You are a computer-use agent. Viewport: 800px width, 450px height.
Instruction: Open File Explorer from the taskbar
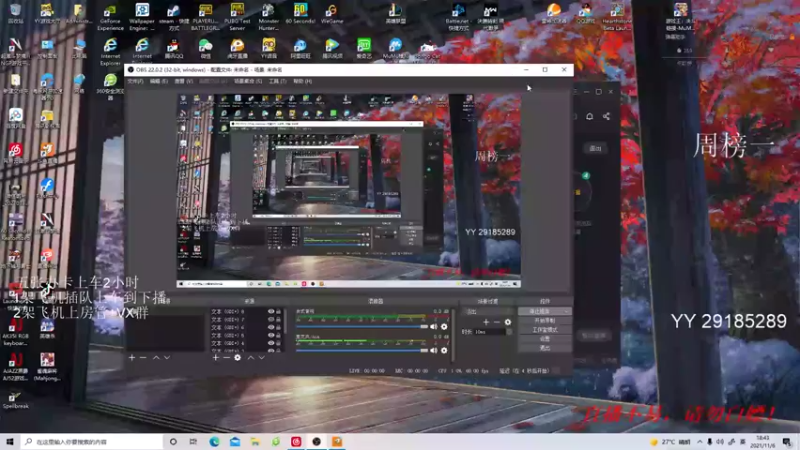pos(255,442)
